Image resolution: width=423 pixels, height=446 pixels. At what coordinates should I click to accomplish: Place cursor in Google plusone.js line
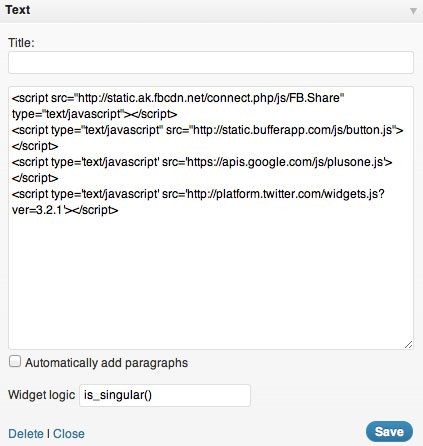tap(202, 162)
